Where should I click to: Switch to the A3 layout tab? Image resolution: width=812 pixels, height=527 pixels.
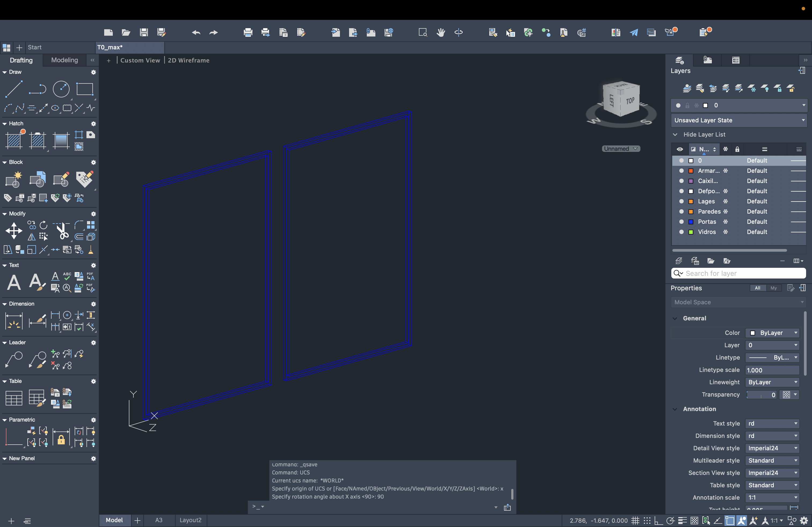(159, 520)
